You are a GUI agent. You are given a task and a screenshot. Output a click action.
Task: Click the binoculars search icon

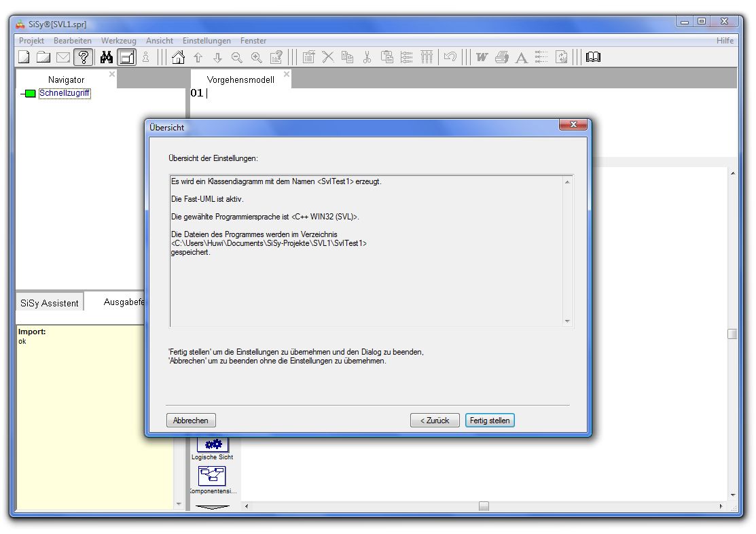107,58
